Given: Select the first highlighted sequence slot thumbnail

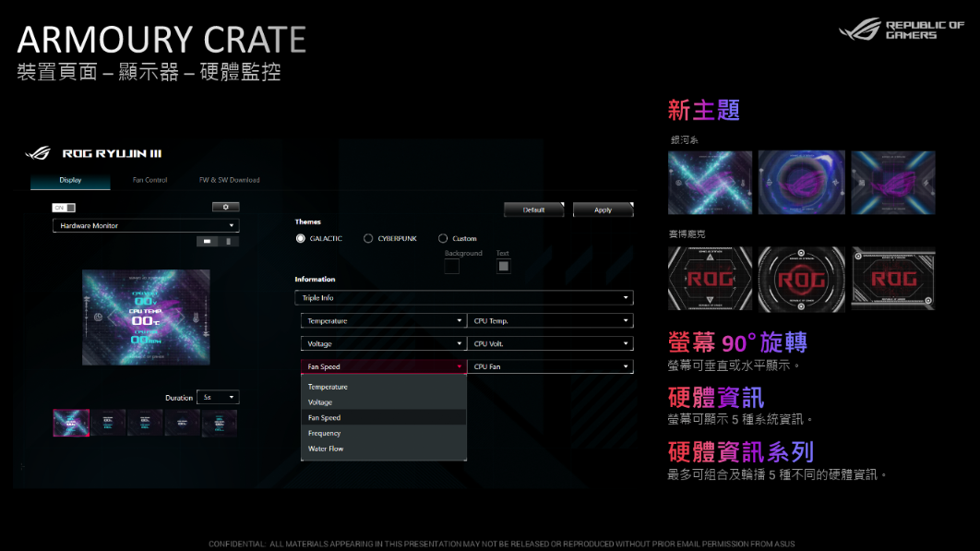Looking at the screenshot, I should [x=71, y=423].
